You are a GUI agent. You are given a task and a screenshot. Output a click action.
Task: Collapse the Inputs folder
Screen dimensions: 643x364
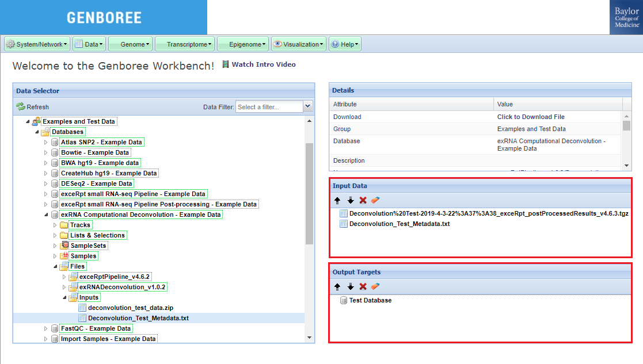[x=64, y=297]
